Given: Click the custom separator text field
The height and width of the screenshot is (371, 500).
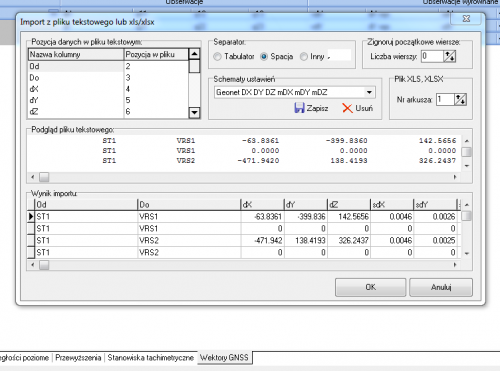Looking at the screenshot, I should [339, 56].
